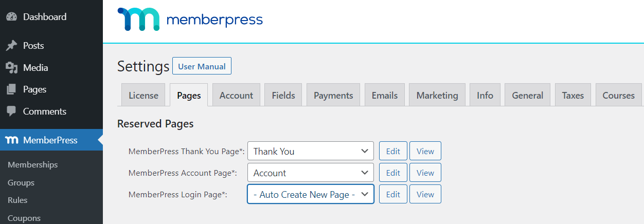The width and height of the screenshot is (644, 224).
Task: Click the Pages sidebar icon
Action: [11, 89]
